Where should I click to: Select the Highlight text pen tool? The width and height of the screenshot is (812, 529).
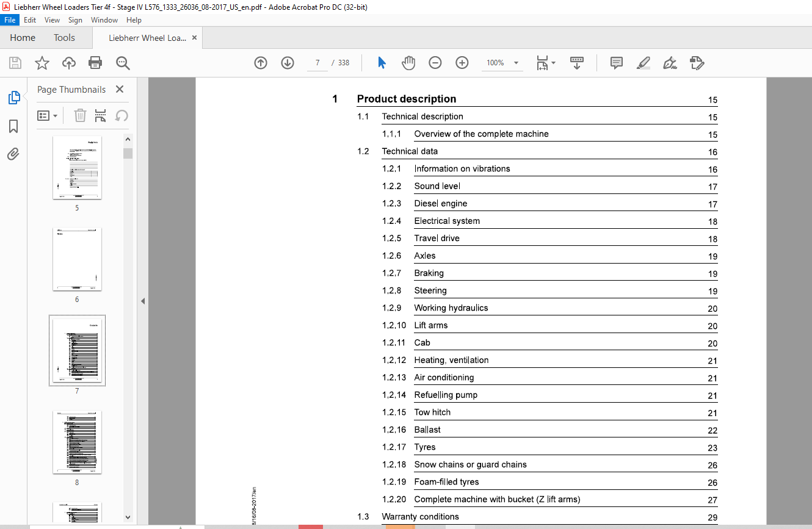coord(643,63)
